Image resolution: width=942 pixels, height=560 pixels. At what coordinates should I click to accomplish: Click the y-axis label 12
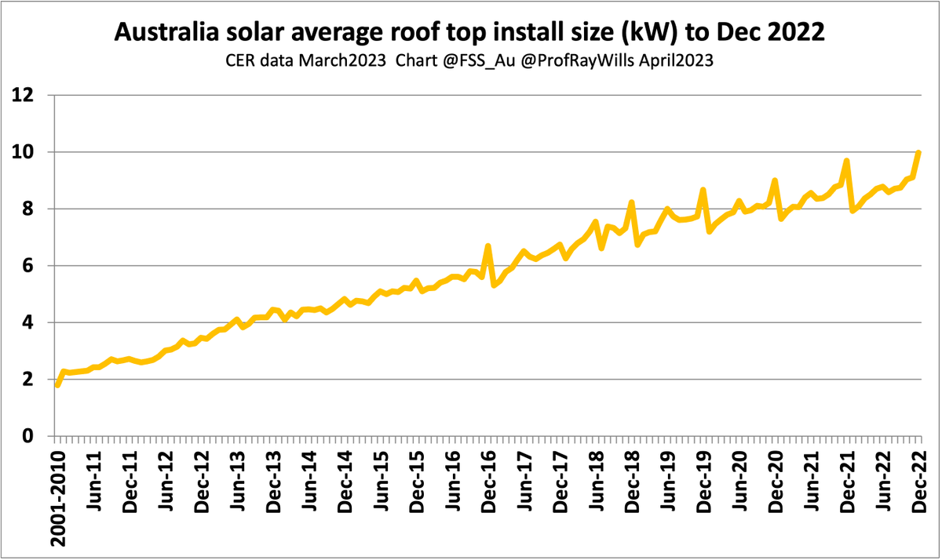[21, 93]
